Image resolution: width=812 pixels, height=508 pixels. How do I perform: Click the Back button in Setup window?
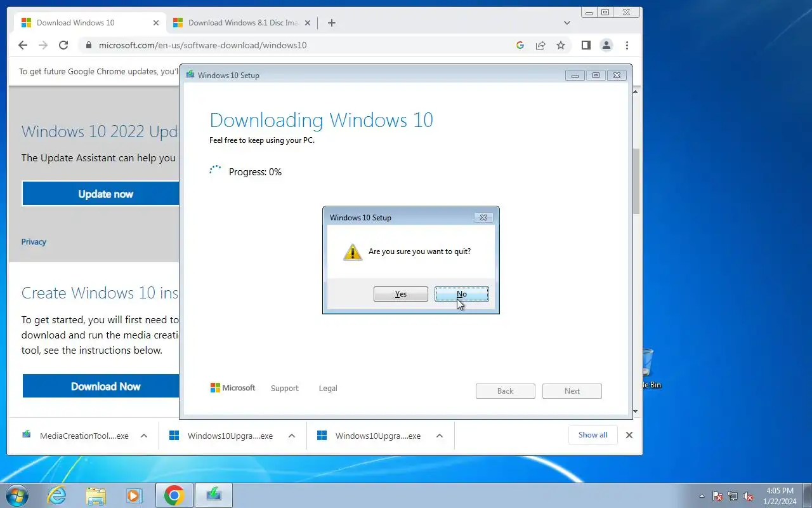[505, 391]
